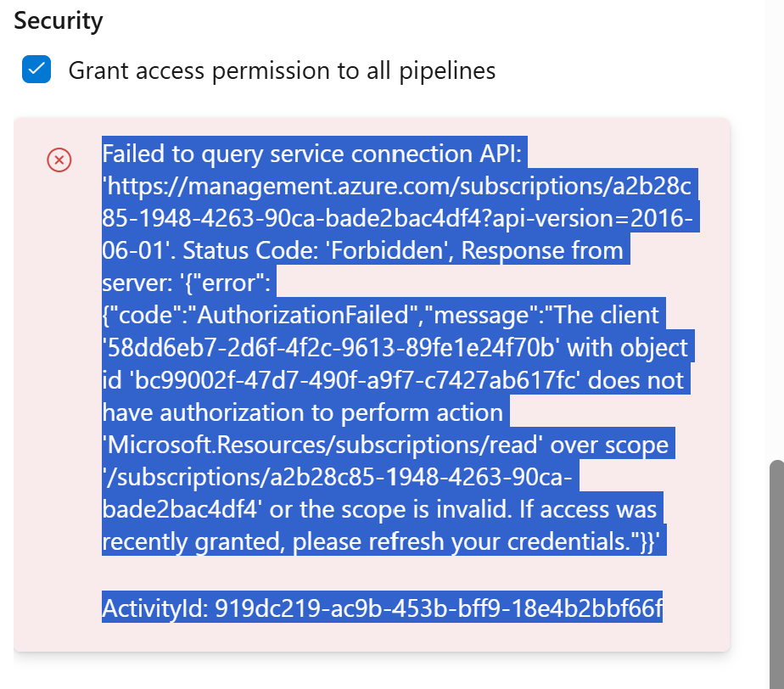Toggle the Grant access permission checkbox
Viewport: 784px width, 689px height.
[36, 70]
